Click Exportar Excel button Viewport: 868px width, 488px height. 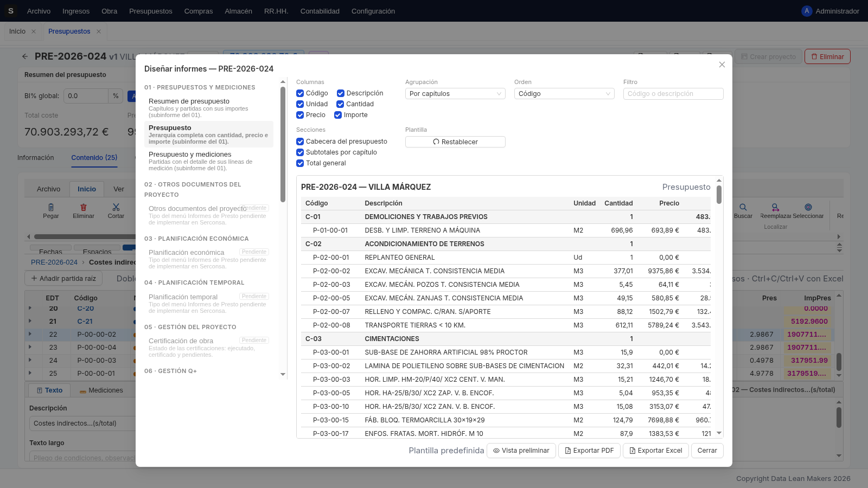click(655, 451)
